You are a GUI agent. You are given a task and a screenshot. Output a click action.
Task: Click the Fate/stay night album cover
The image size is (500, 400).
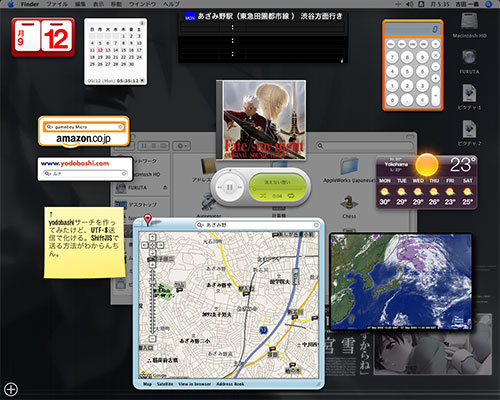pyautogui.click(x=261, y=119)
